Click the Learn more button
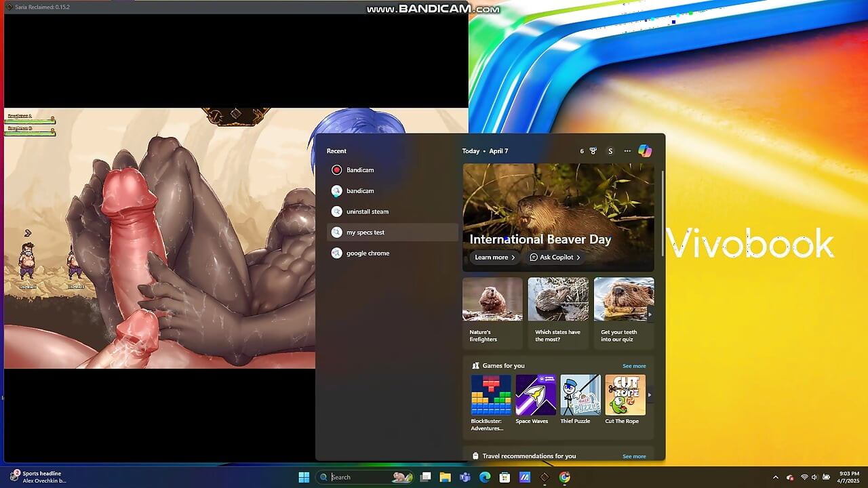 (495, 258)
